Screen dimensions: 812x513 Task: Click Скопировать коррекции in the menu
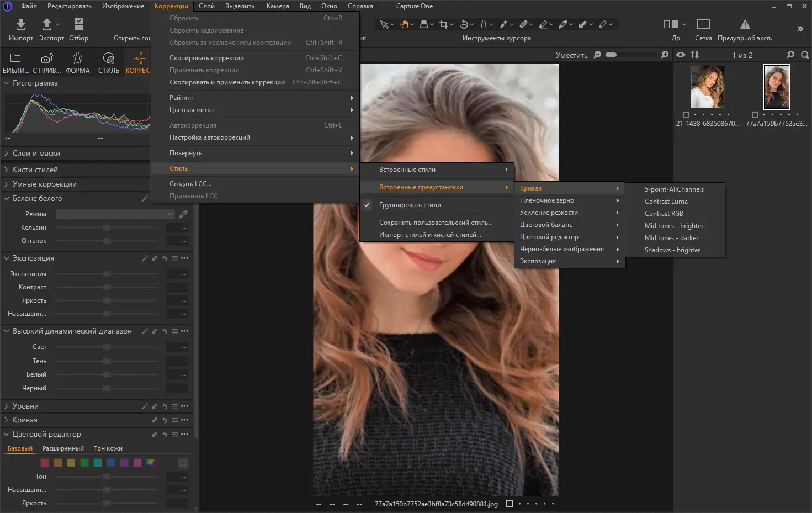(x=207, y=57)
